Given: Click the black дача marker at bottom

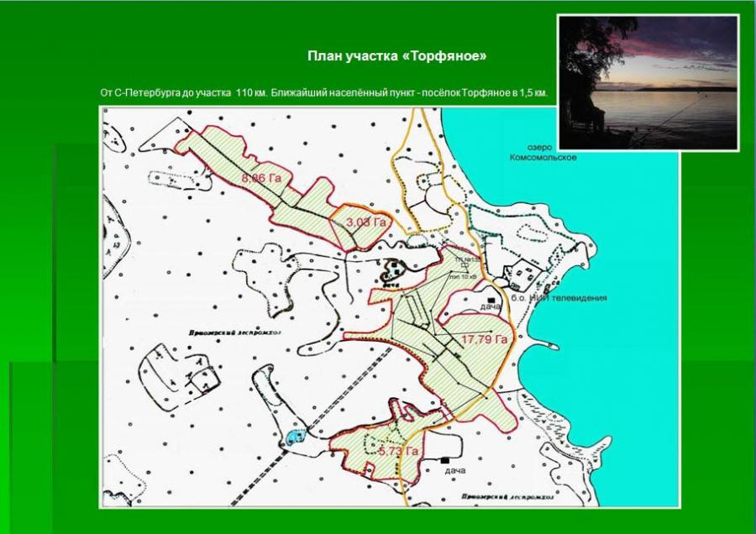Looking at the screenshot, I should pyautogui.click(x=444, y=461).
